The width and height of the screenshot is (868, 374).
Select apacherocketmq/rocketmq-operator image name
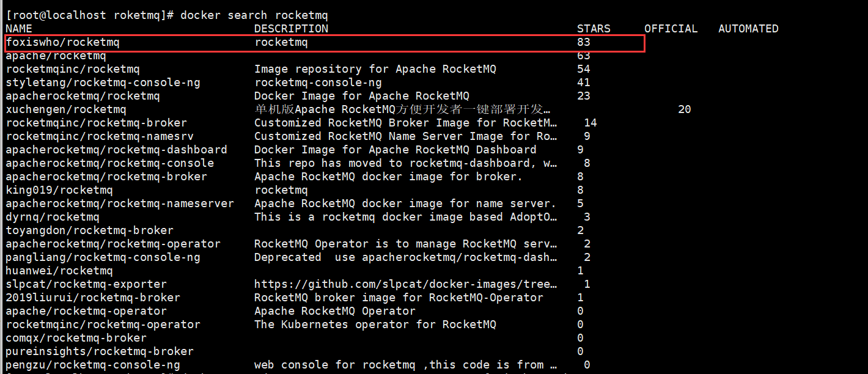(x=113, y=244)
